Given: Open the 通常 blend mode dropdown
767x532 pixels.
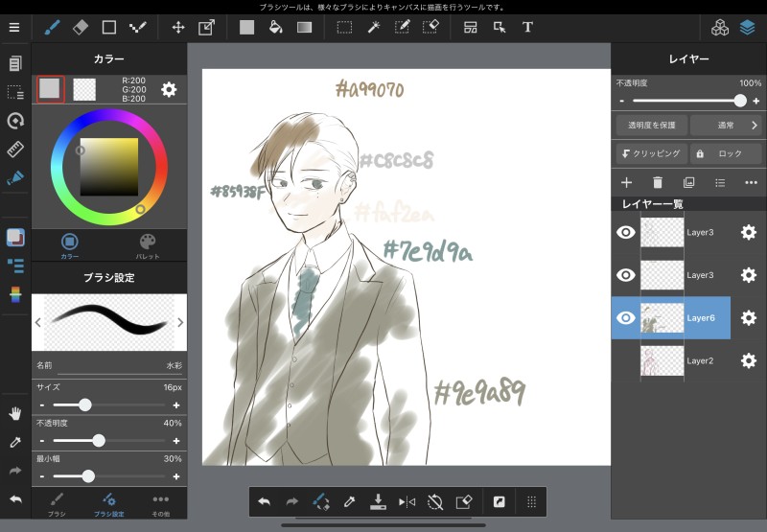Looking at the screenshot, I should coord(726,126).
